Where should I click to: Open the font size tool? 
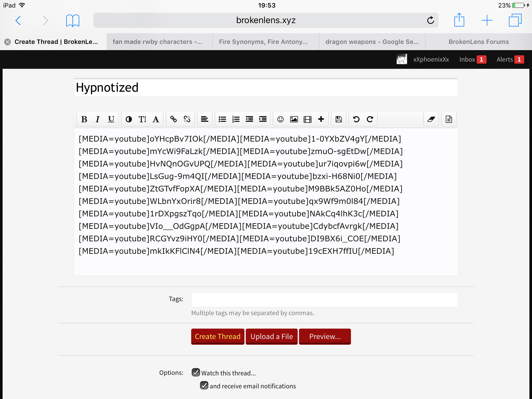tap(142, 119)
